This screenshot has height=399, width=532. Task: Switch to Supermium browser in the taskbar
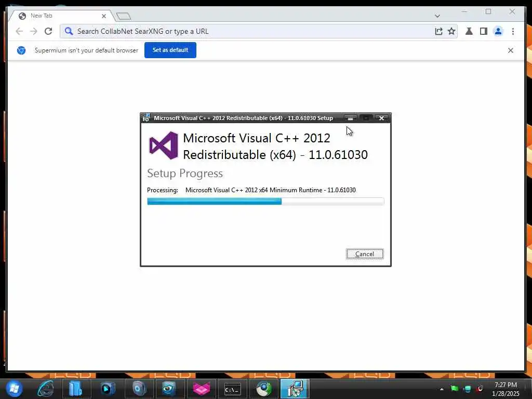263,389
